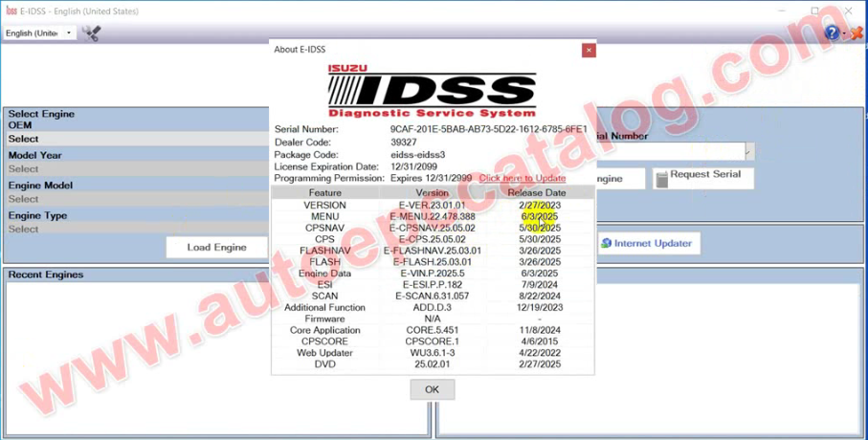Open the connection settings tool icon
Image resolution: width=868 pixels, height=440 pixels.
(91, 33)
